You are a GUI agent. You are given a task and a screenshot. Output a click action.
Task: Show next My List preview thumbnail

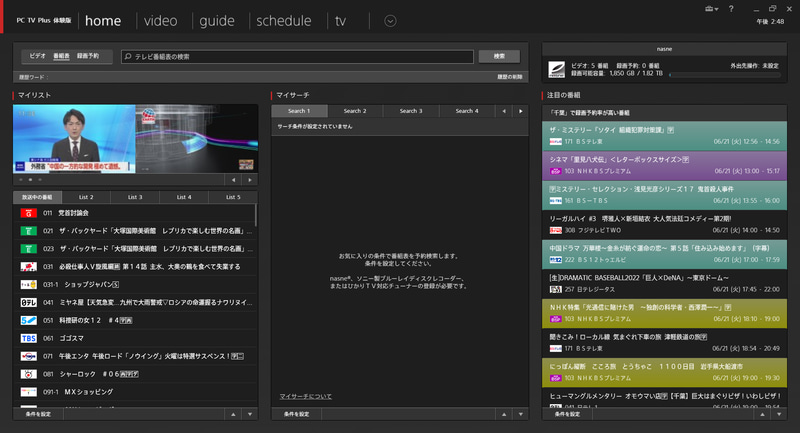click(x=249, y=180)
